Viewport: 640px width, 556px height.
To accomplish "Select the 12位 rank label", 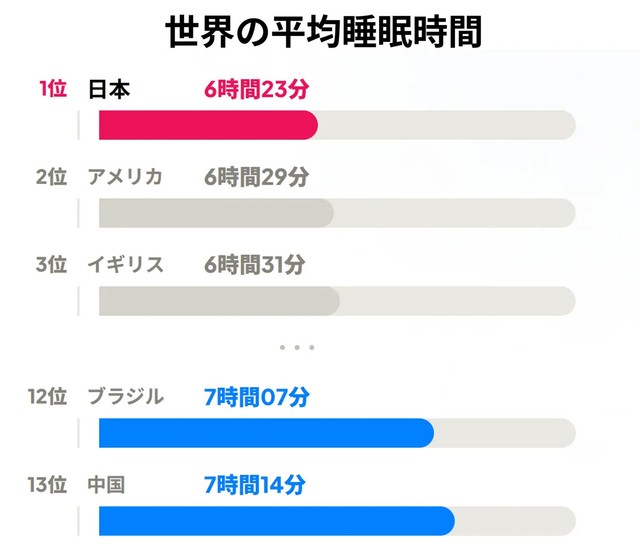I will (47, 397).
